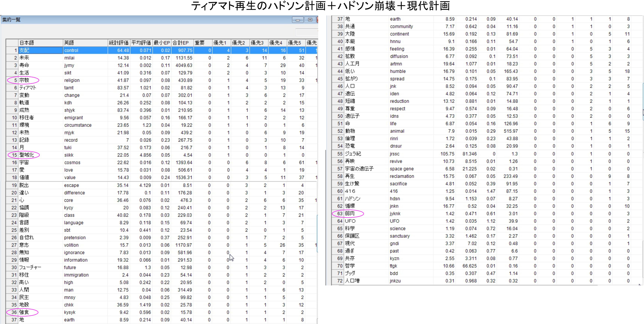Sort by the 英語 column header
Viewport: 644px width, 324px height.
(x=85, y=43)
